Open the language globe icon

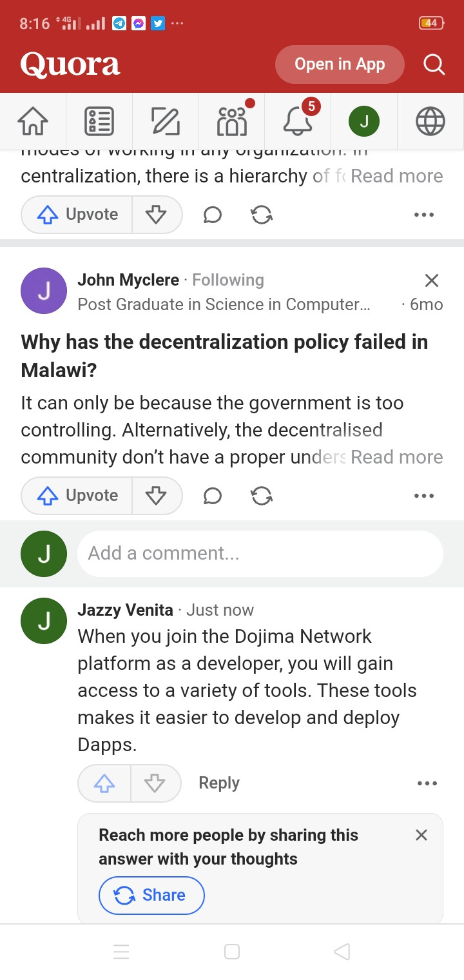pos(430,121)
